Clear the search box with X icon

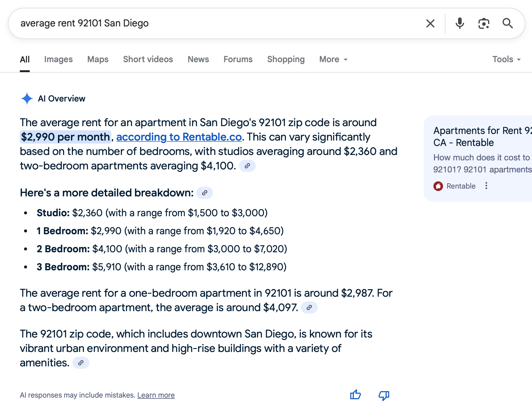click(430, 23)
